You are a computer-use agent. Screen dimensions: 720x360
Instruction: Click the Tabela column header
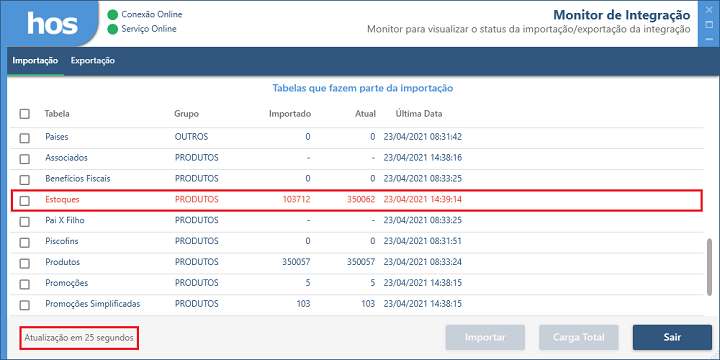[57, 114]
